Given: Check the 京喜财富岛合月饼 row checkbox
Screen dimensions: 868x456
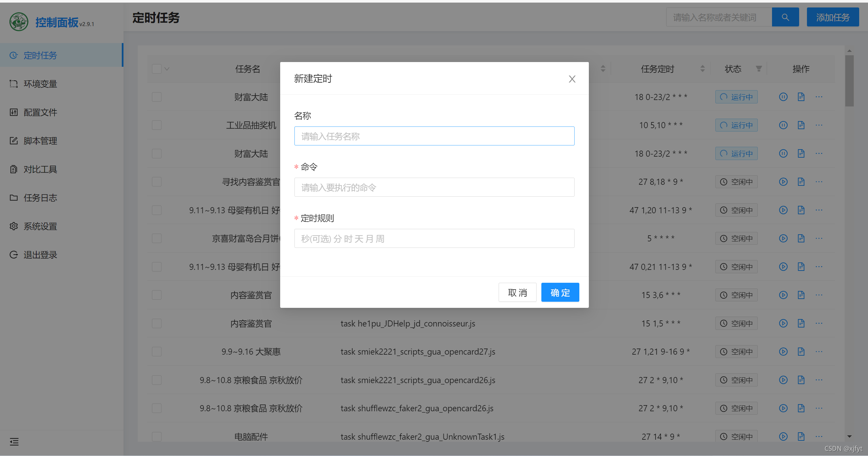Looking at the screenshot, I should [157, 238].
